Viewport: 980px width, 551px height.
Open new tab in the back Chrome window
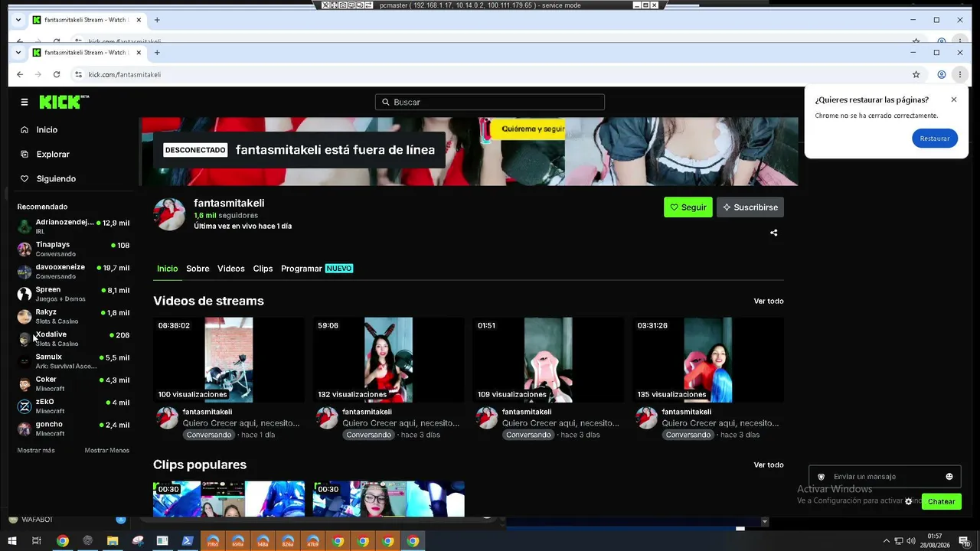point(157,20)
